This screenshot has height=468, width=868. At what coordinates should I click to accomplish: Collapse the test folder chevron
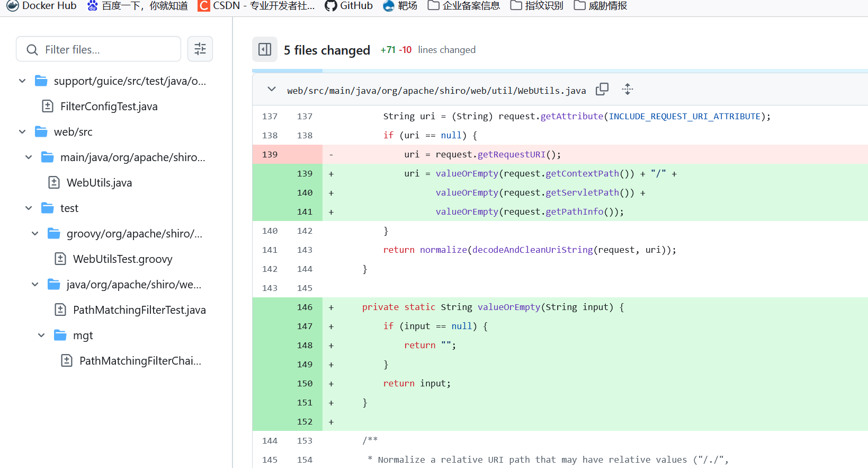(29, 208)
